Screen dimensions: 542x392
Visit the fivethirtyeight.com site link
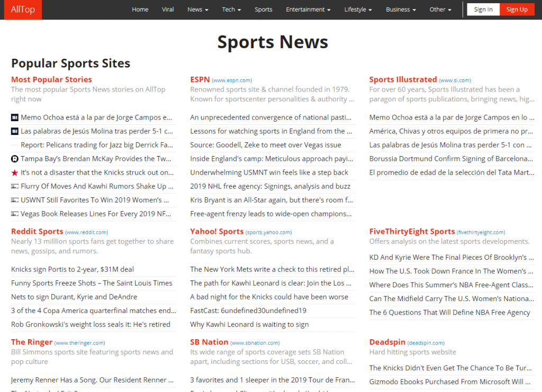(x=481, y=232)
